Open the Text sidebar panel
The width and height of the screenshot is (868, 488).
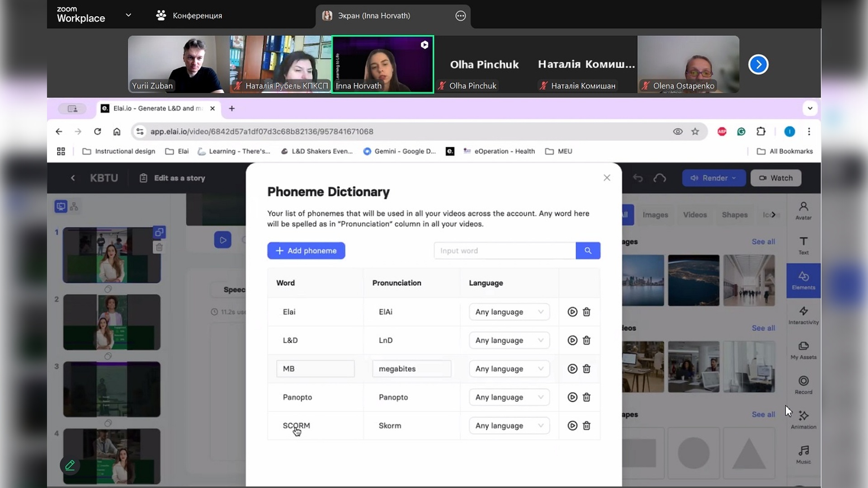click(803, 245)
